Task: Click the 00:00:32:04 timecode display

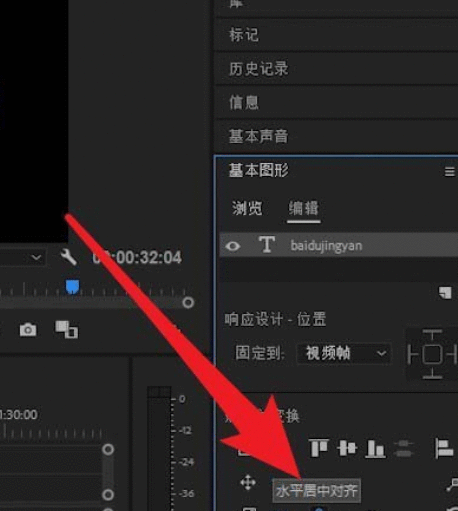Action: (x=137, y=257)
